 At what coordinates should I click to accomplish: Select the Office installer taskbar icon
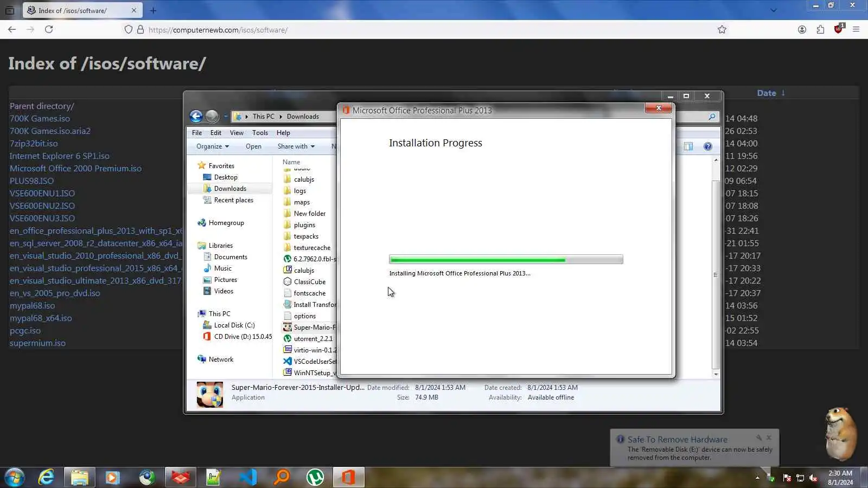(348, 477)
